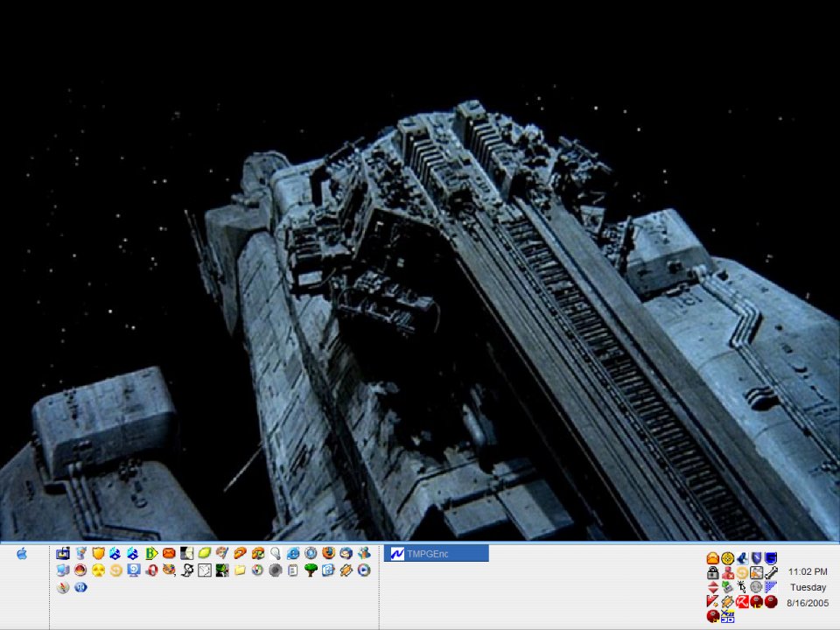Image resolution: width=840 pixels, height=630 pixels.
Task: Click the orange envelope system tray icon
Action: click(x=713, y=558)
